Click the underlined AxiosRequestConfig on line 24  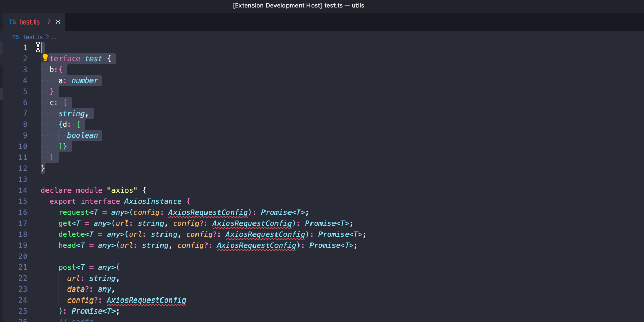(x=146, y=300)
